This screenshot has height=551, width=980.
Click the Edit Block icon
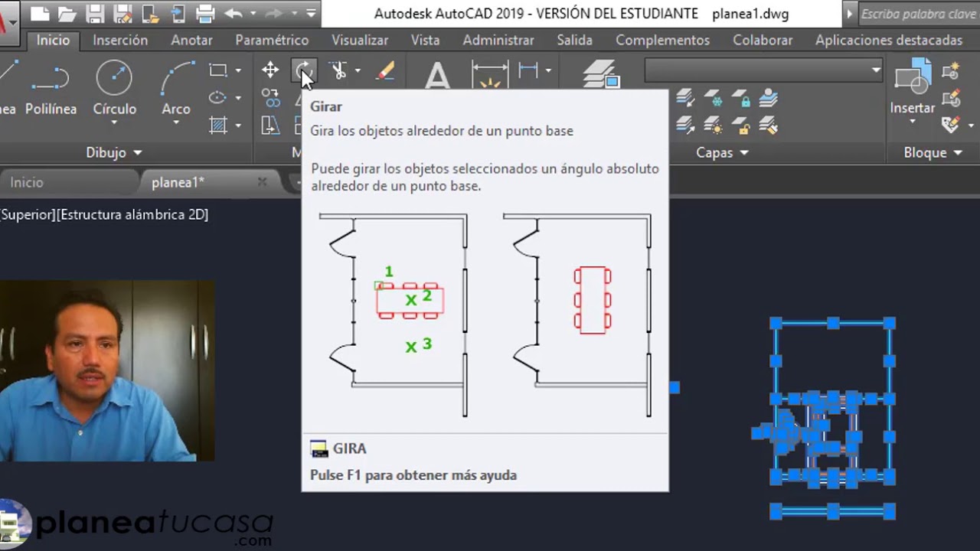(952, 98)
